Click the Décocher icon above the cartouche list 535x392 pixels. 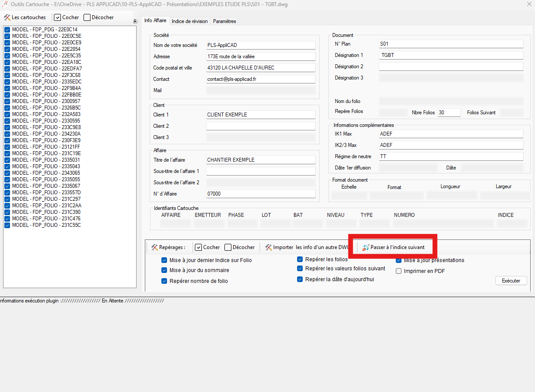click(87, 17)
